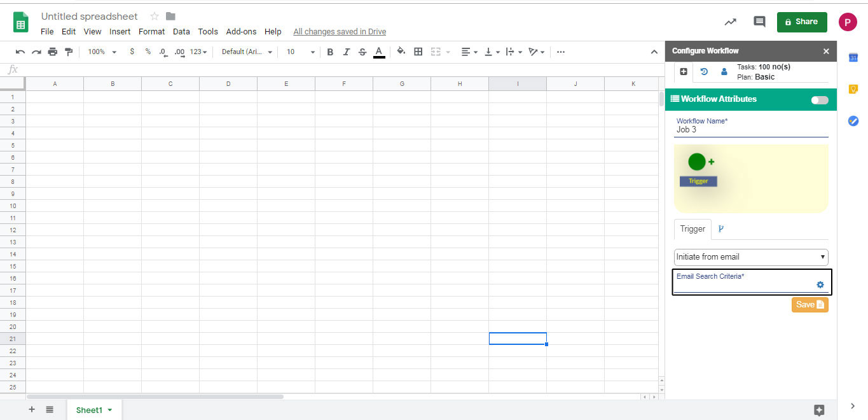The width and height of the screenshot is (868, 420).
Task: Open the Edit menu
Action: (x=69, y=31)
